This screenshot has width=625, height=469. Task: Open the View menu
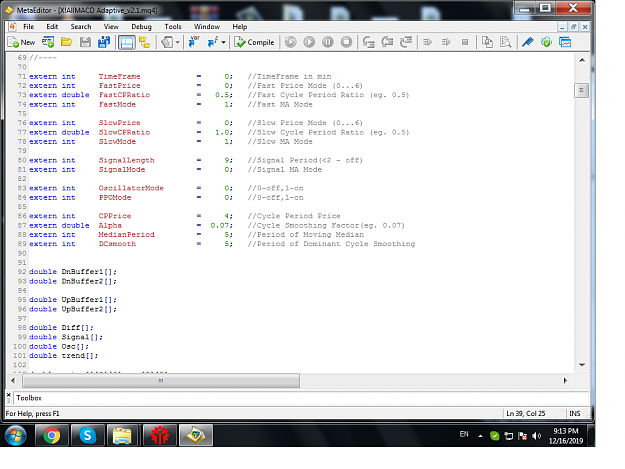click(x=111, y=27)
